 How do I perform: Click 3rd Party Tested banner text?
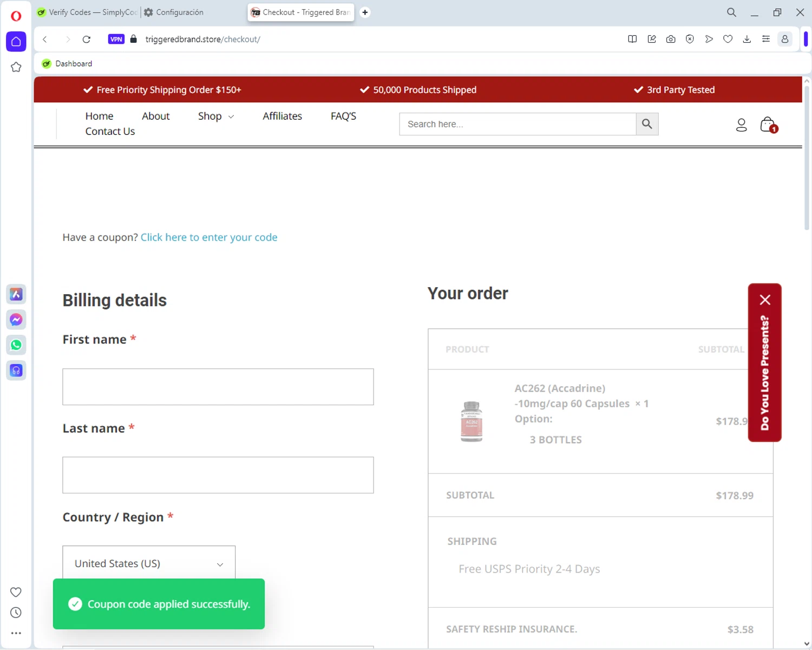pos(681,90)
